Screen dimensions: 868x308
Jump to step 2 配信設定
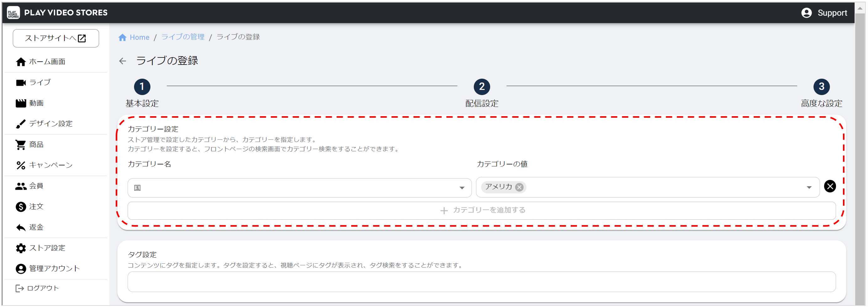[x=482, y=87]
